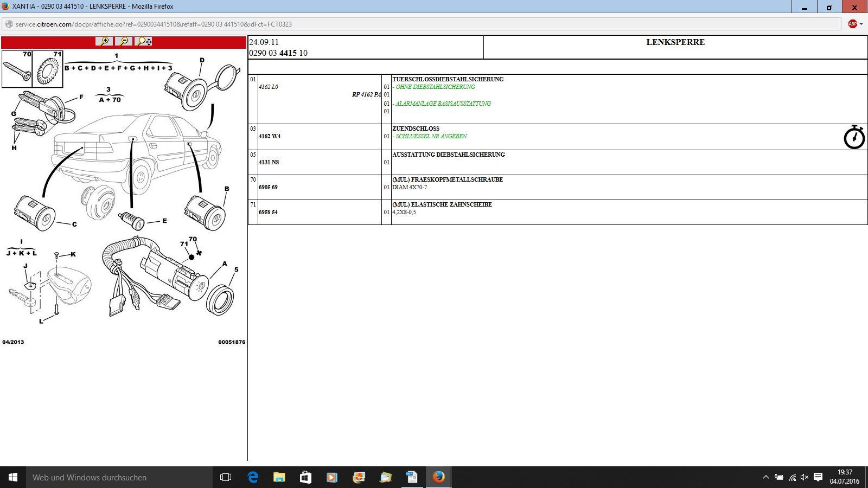Click AUSSTATTUNG DIEBSTAHLSICHERUNG row title
This screenshot has height=488, width=868.
tap(449, 155)
